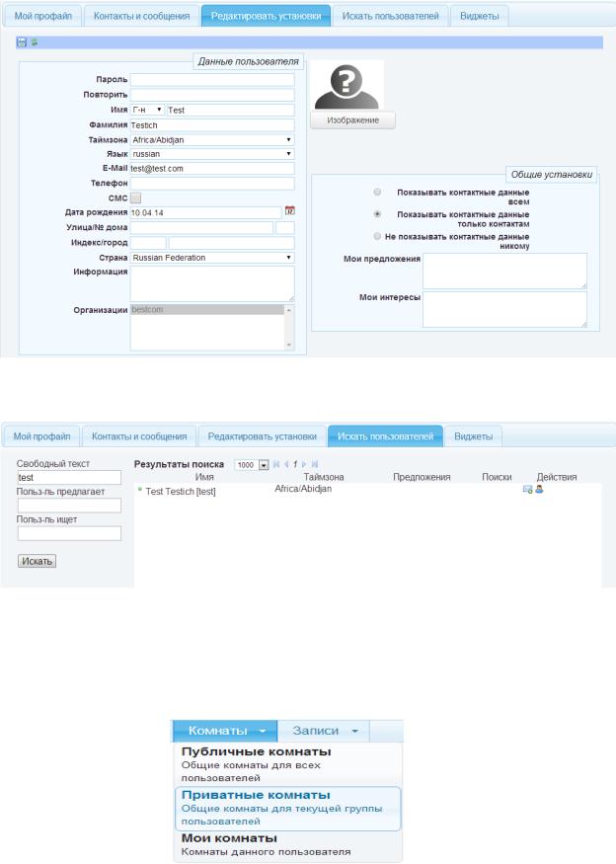Select 'Не показывать контактные данные никому' radio

click(x=377, y=236)
